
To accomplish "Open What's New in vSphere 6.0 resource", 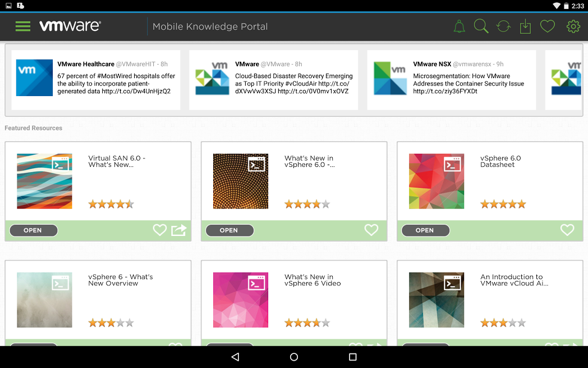I will pos(229,230).
